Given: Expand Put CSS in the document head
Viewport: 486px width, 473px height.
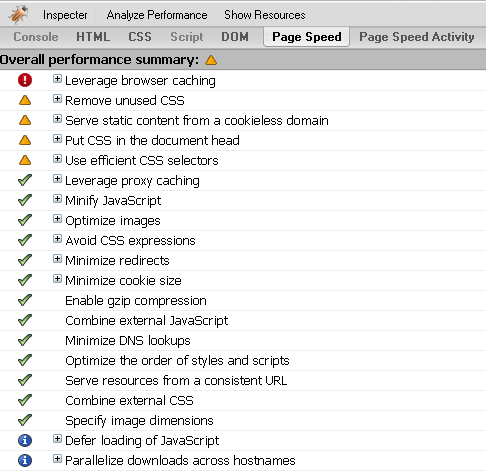Looking at the screenshot, I should coord(57,139).
